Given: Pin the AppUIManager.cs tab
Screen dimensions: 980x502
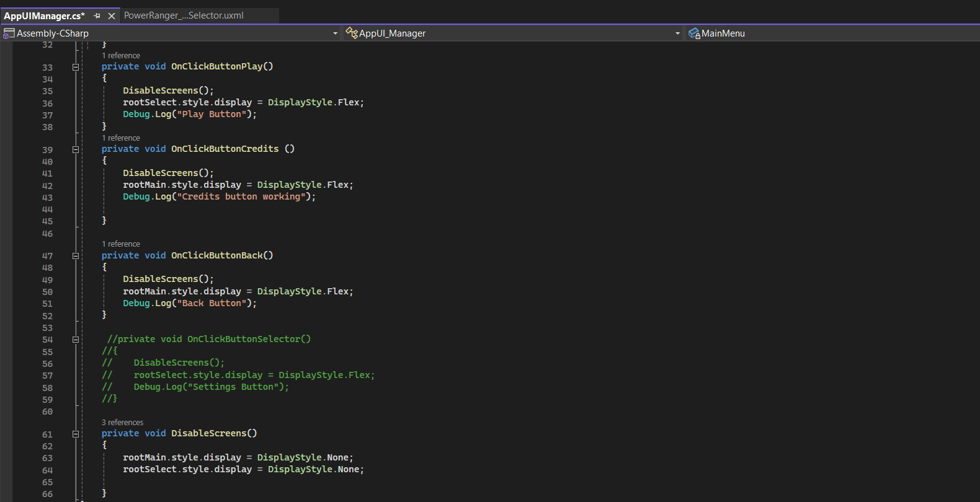Looking at the screenshot, I should pyautogui.click(x=97, y=16).
